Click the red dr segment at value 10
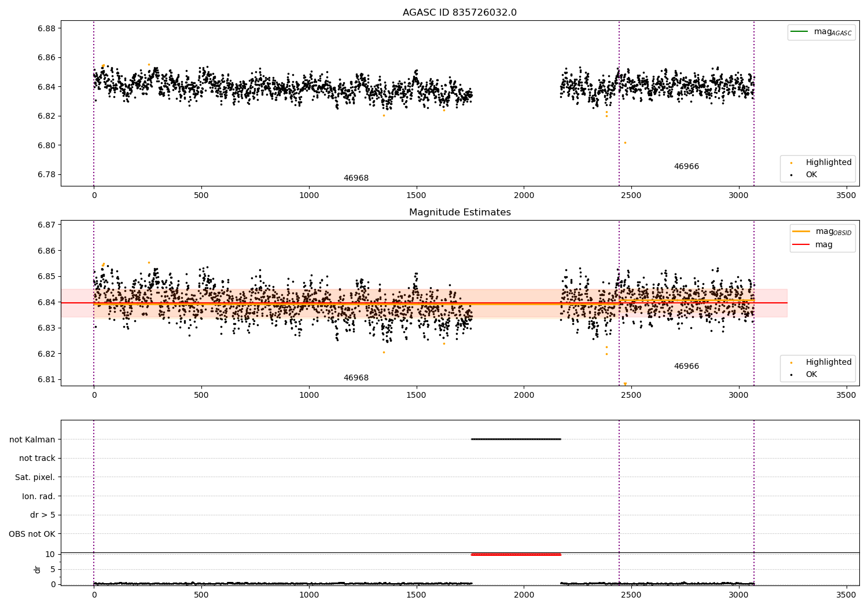 516,554
